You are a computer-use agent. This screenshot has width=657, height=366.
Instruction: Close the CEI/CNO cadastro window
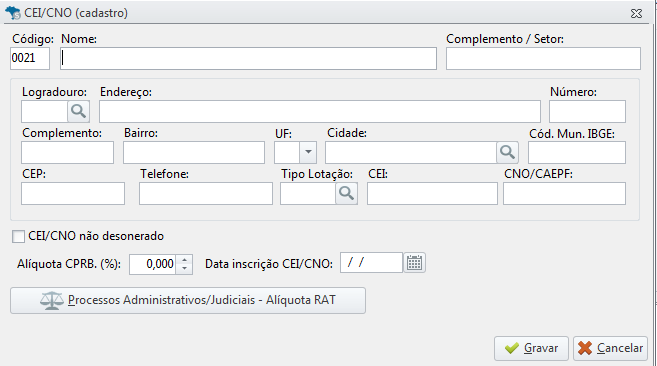(x=636, y=13)
